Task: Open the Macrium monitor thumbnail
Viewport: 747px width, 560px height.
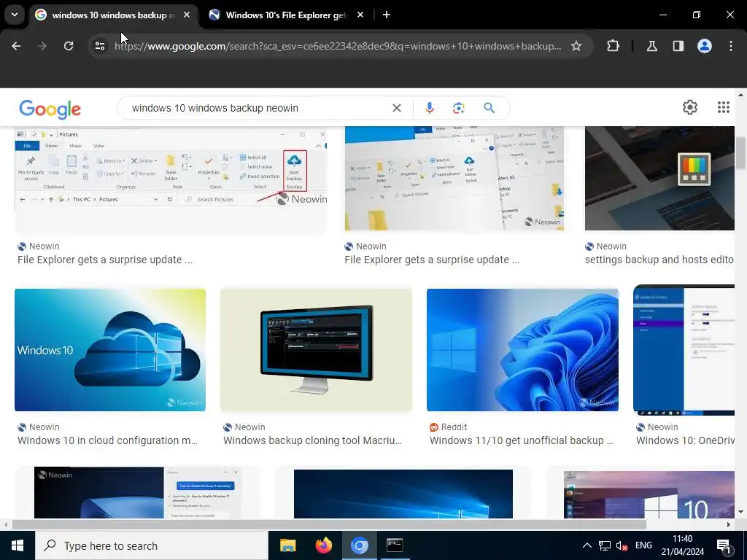Action: click(x=317, y=350)
